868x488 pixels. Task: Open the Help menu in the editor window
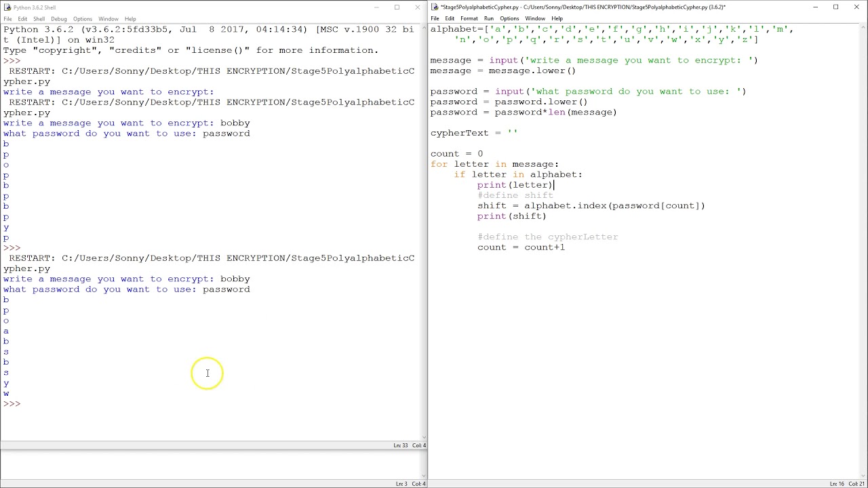[x=557, y=18]
